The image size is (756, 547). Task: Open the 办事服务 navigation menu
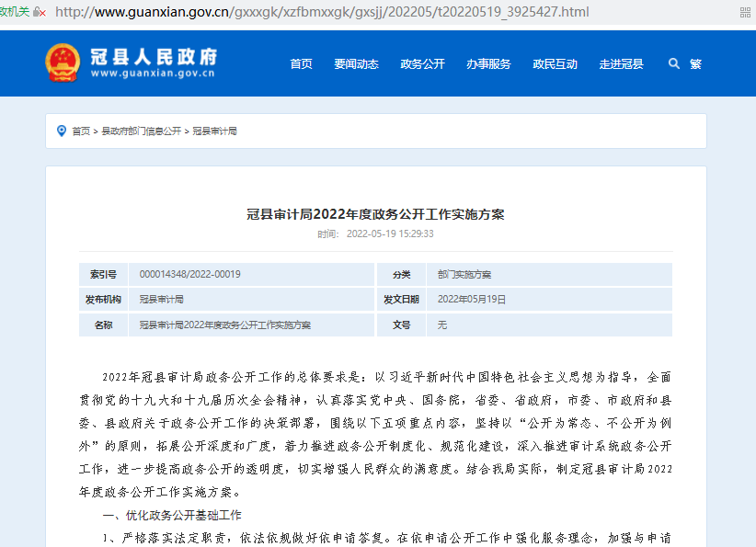tap(488, 63)
